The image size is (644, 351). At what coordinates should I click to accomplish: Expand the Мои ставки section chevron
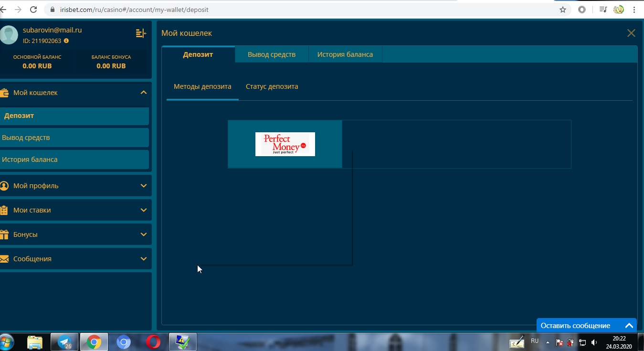pyautogui.click(x=144, y=210)
